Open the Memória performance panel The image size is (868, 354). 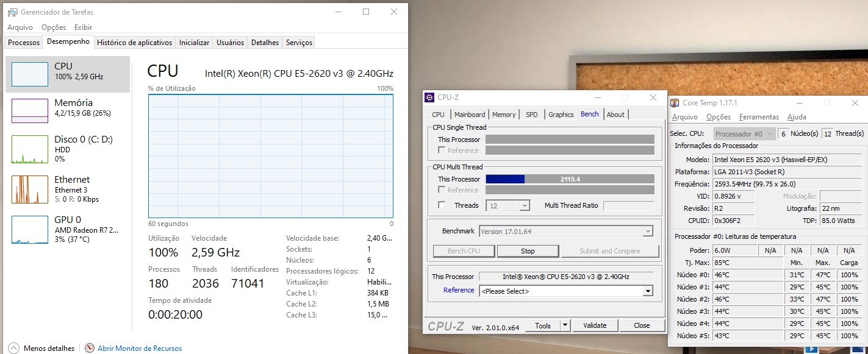68,111
